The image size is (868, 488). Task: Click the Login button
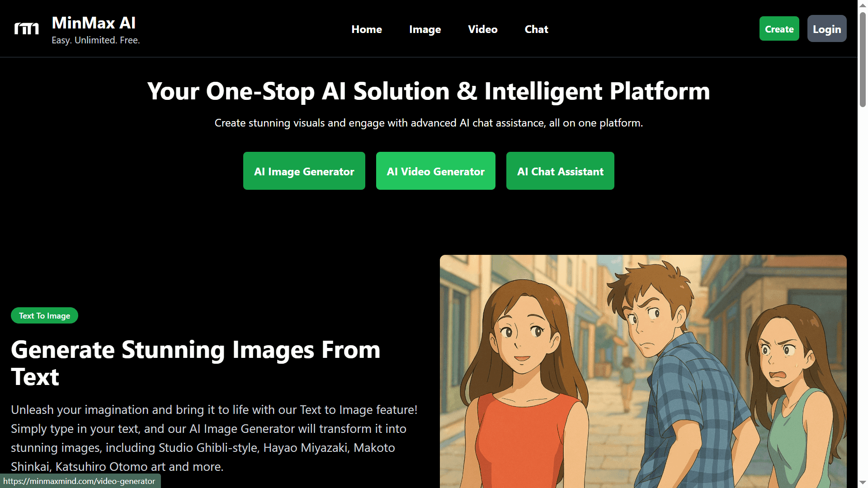pyautogui.click(x=826, y=28)
